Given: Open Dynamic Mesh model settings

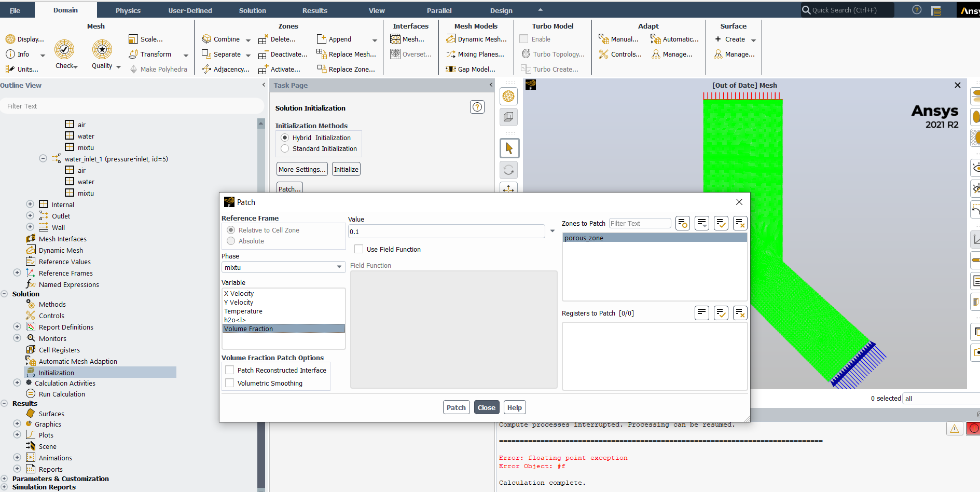Looking at the screenshot, I should coord(476,39).
